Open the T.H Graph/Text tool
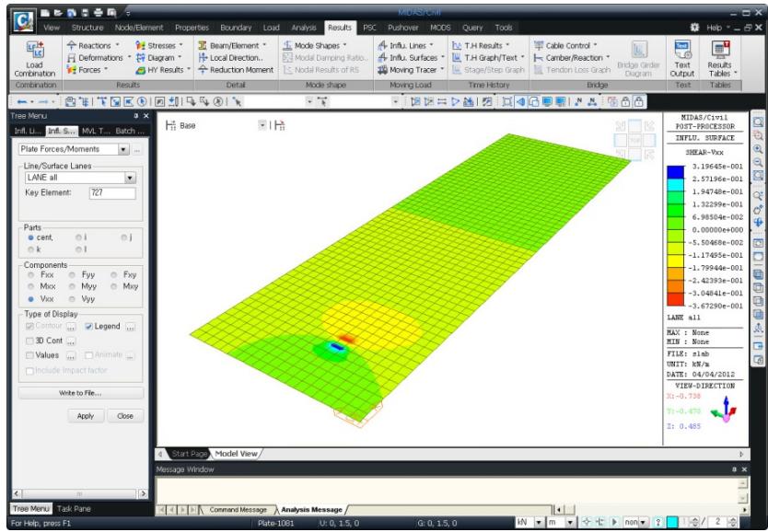Image resolution: width=768 pixels, height=532 pixels. [x=488, y=58]
